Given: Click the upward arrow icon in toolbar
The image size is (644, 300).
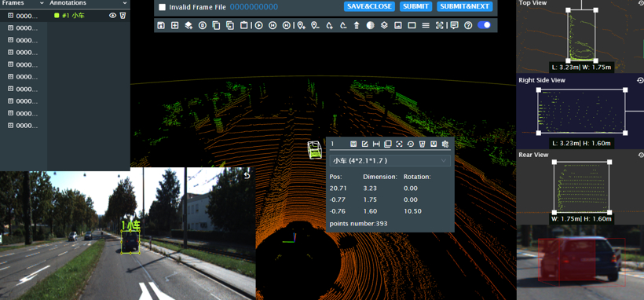Looking at the screenshot, I should [x=357, y=25].
